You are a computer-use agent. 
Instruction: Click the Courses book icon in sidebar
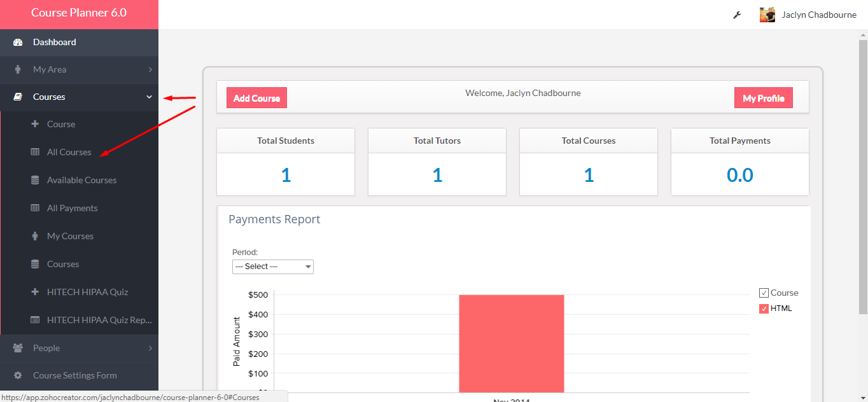click(18, 97)
